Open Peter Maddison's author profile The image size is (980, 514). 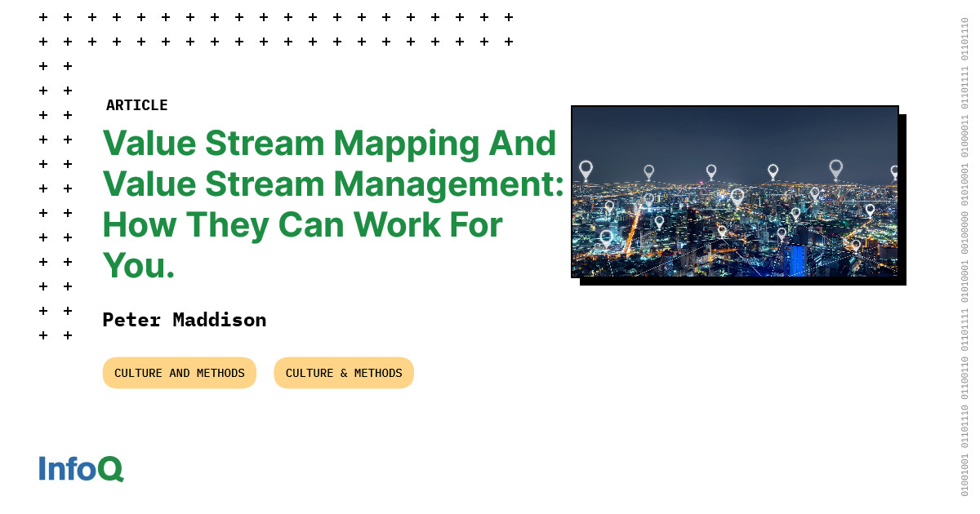184,320
